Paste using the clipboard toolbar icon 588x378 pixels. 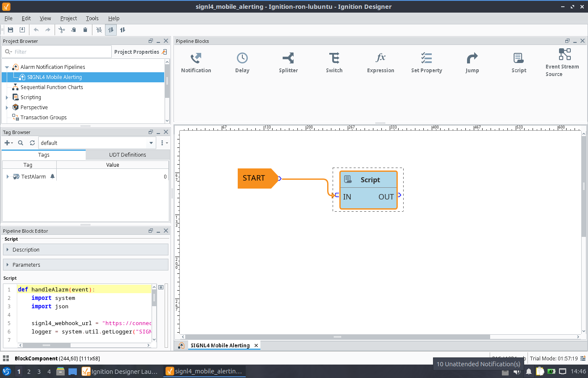[x=85, y=30]
